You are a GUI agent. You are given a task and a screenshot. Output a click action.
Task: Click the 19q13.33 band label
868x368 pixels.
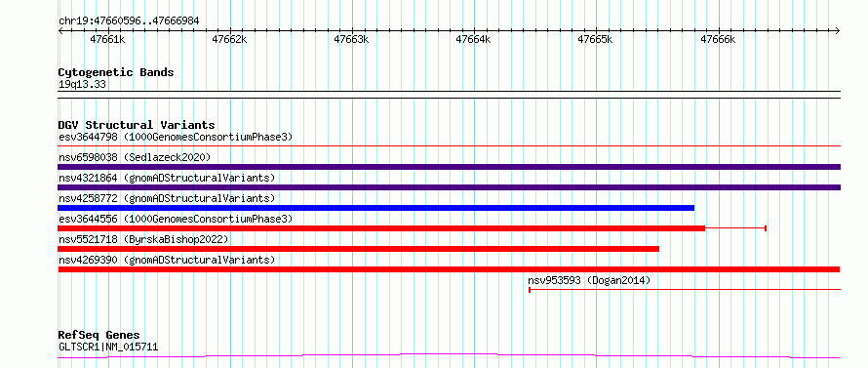[82, 85]
